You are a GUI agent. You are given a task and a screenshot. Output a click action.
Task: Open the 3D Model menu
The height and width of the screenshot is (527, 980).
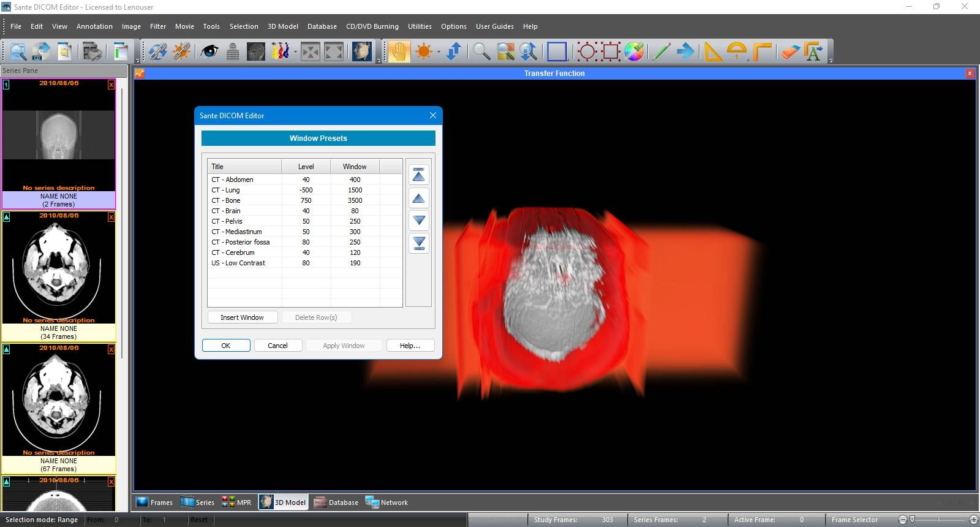[283, 26]
